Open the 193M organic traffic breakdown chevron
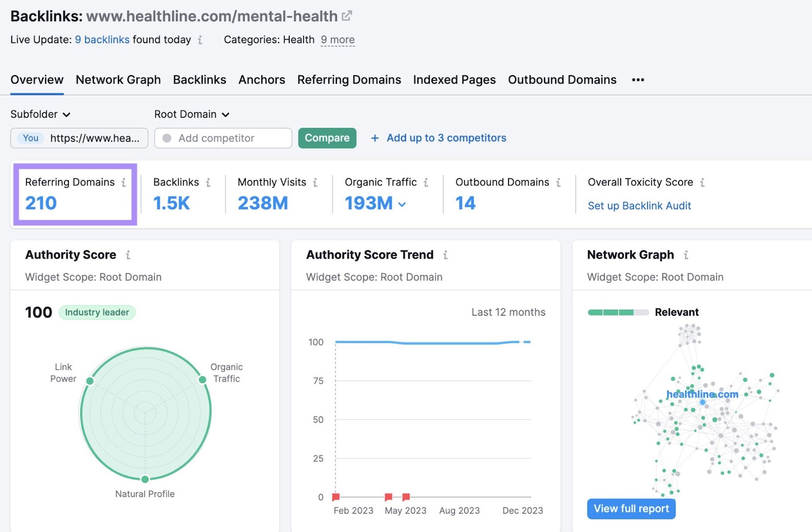Screen dimensions: 812x532 (x=402, y=204)
